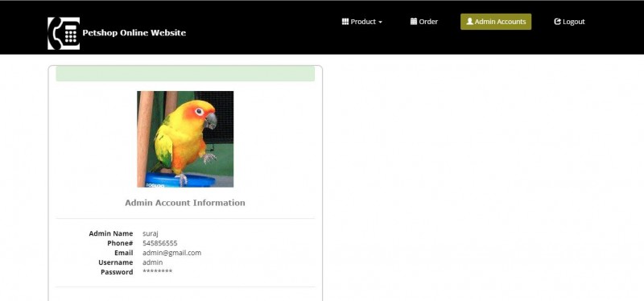Click the Admin Name label
The width and height of the screenshot is (644, 301).
111,233
